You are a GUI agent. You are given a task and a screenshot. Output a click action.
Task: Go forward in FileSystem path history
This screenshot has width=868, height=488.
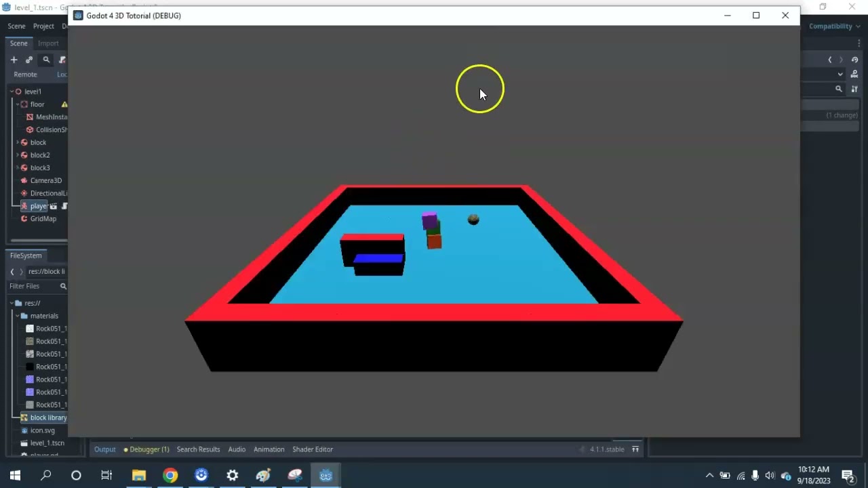point(21,272)
